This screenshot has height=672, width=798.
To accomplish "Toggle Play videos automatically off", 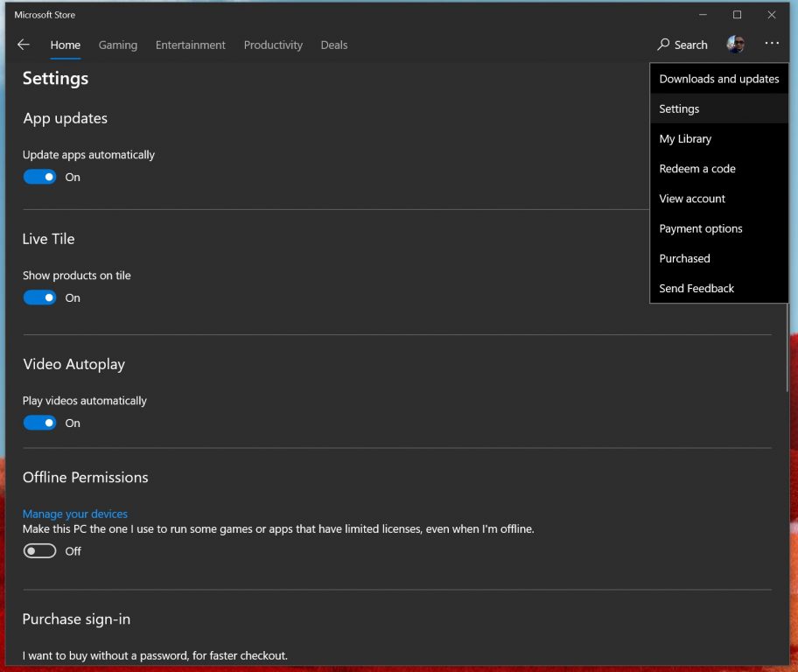I will (x=39, y=423).
